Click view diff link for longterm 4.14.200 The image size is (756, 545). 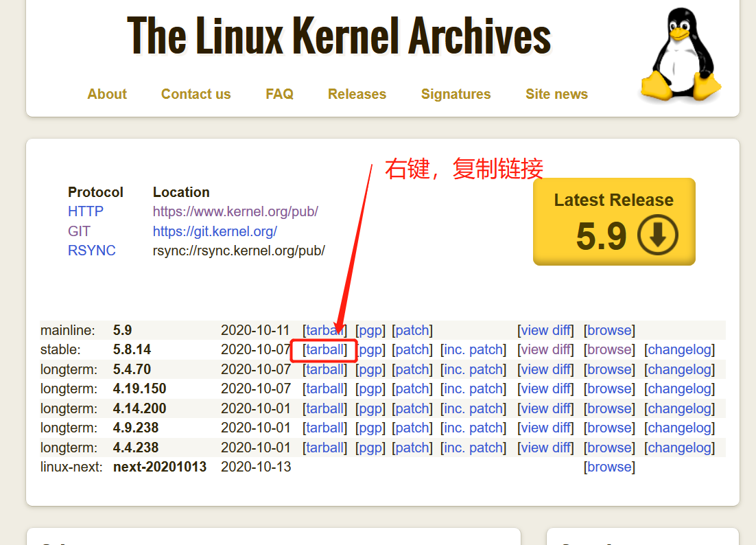[546, 408]
